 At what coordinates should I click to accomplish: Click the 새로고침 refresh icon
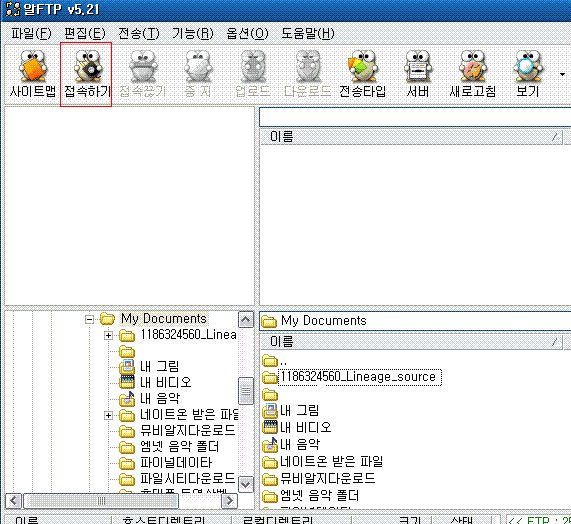473,74
